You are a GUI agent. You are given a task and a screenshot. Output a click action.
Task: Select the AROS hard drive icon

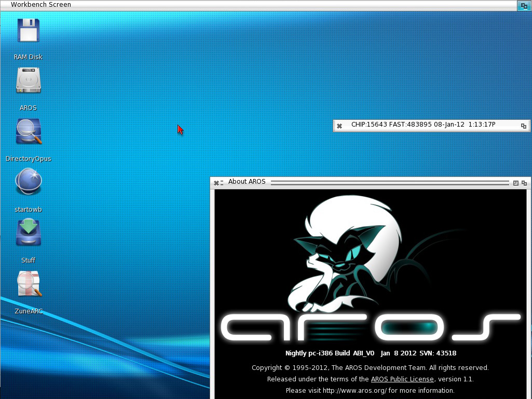coord(29,81)
